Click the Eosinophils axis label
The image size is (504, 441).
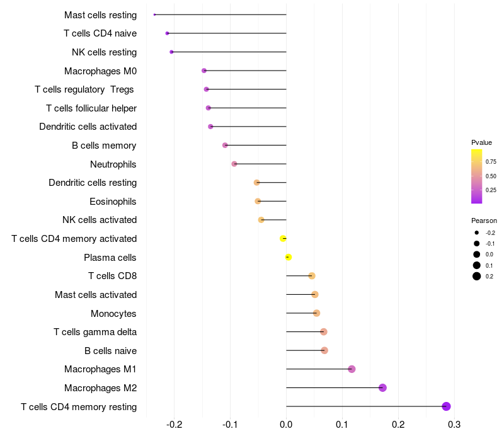click(113, 202)
